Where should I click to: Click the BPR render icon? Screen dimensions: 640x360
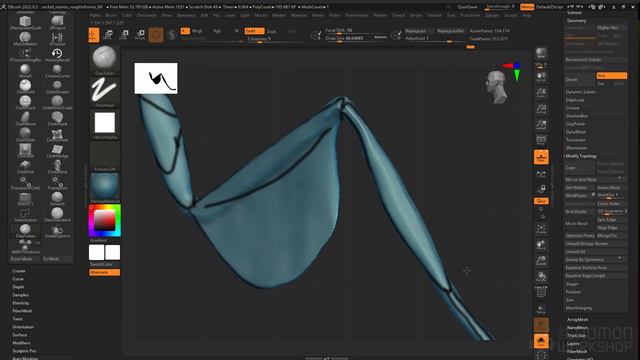[541, 53]
